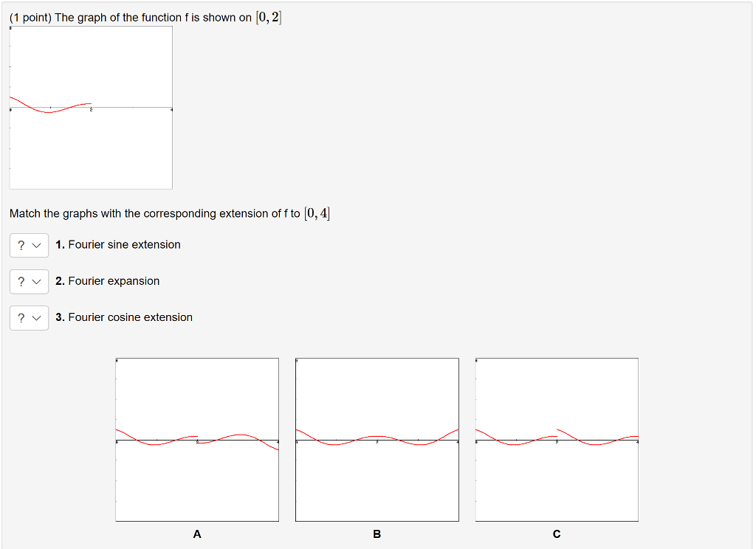Click the question mark in the first selector box
The width and height of the screenshot is (756, 549).
(x=21, y=244)
